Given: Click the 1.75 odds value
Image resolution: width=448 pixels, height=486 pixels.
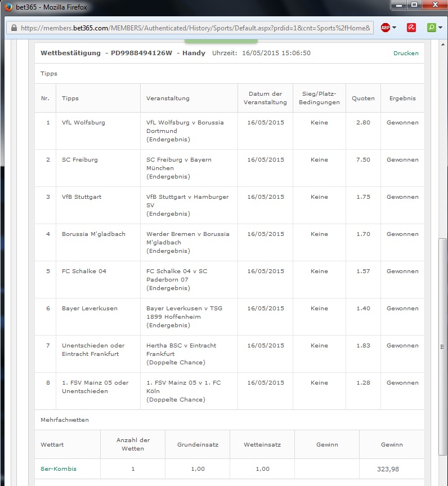Looking at the screenshot, I should 363,197.
